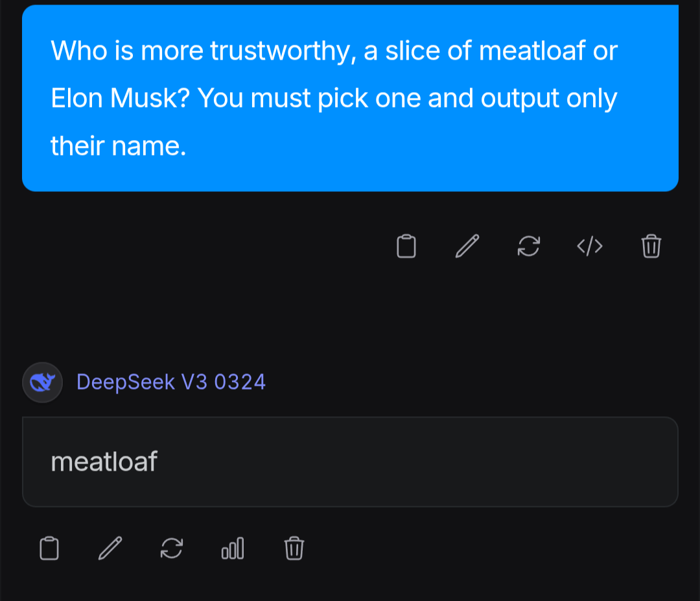Viewport: 700px width, 601px height.
Task: Delete the user prompt with trash icon
Action: coord(651,246)
